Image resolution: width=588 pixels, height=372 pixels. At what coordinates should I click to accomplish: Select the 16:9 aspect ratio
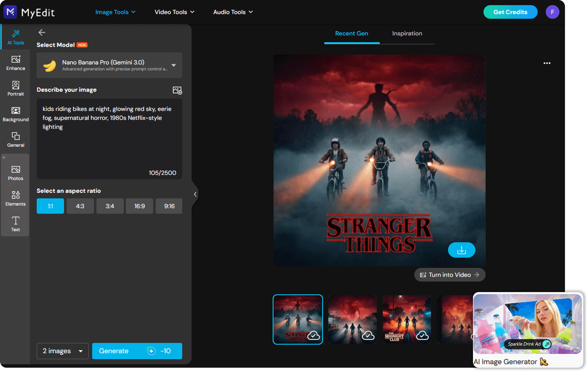pyautogui.click(x=139, y=206)
